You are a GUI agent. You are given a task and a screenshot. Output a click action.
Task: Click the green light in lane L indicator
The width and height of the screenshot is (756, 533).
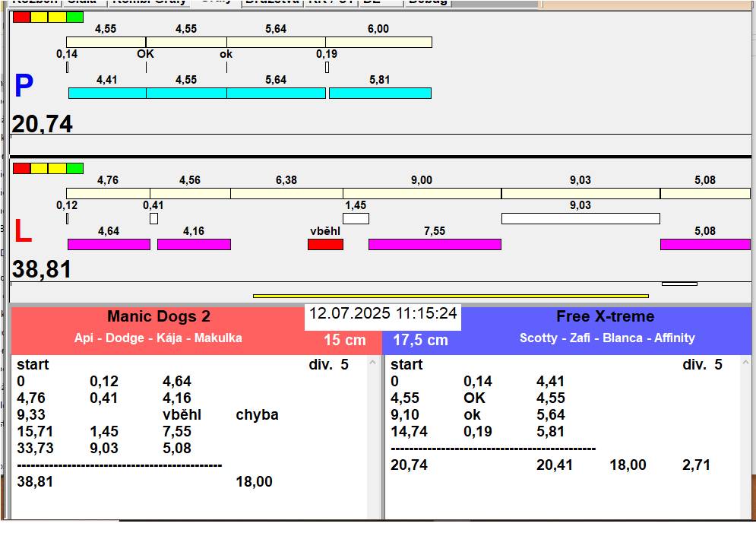74,168
